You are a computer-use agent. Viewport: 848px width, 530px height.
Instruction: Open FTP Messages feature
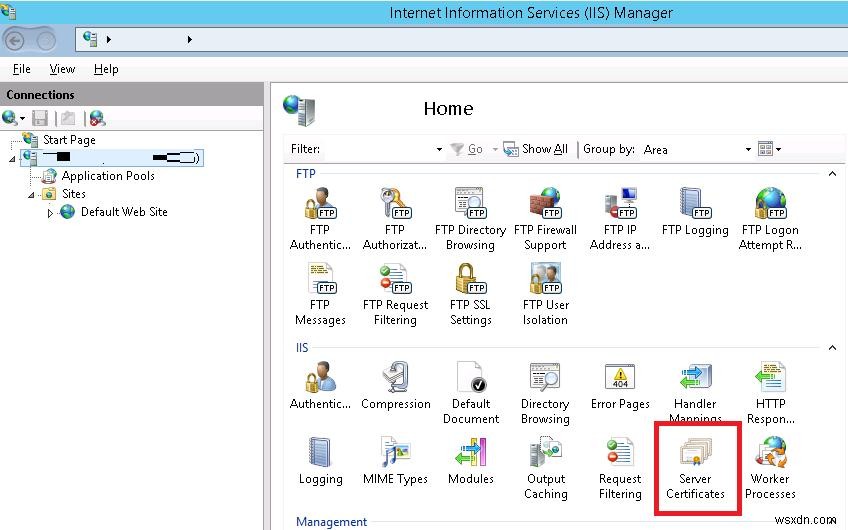click(320, 294)
